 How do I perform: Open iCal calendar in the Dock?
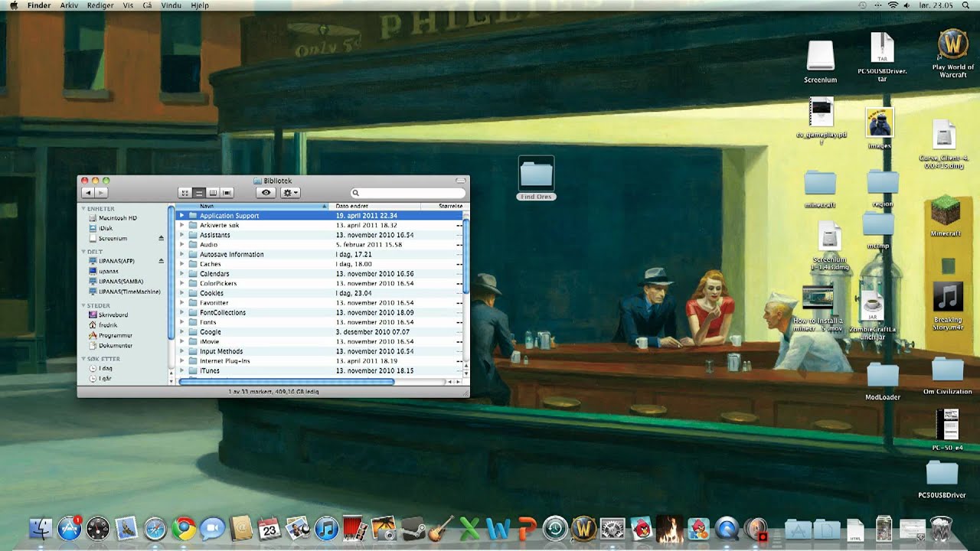(x=269, y=528)
